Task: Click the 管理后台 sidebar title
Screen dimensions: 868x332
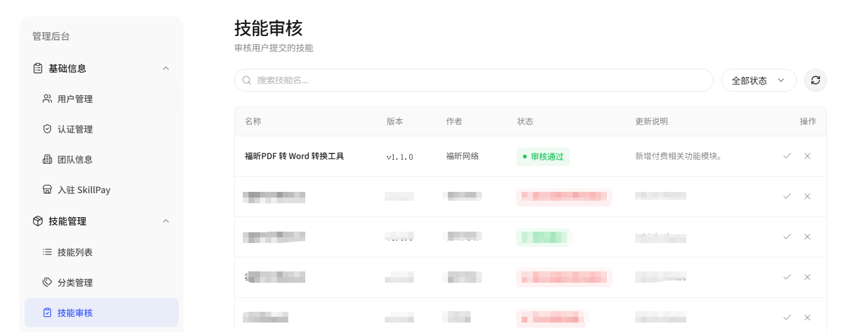Action: [51, 37]
